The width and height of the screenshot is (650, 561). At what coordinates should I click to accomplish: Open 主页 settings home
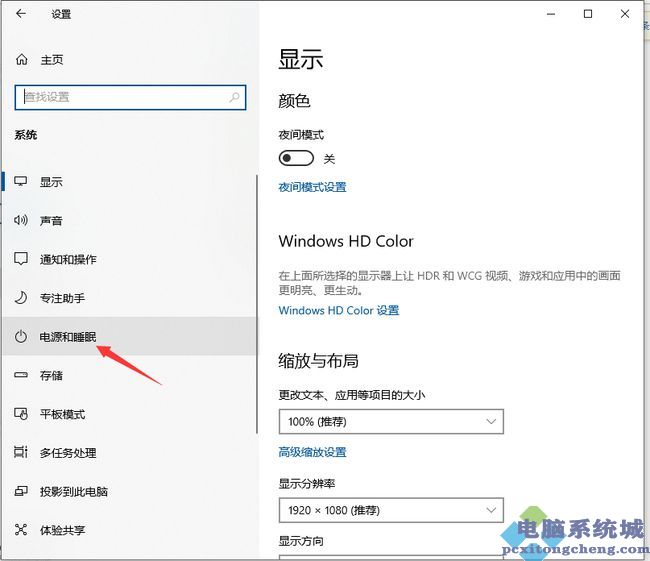point(52,60)
